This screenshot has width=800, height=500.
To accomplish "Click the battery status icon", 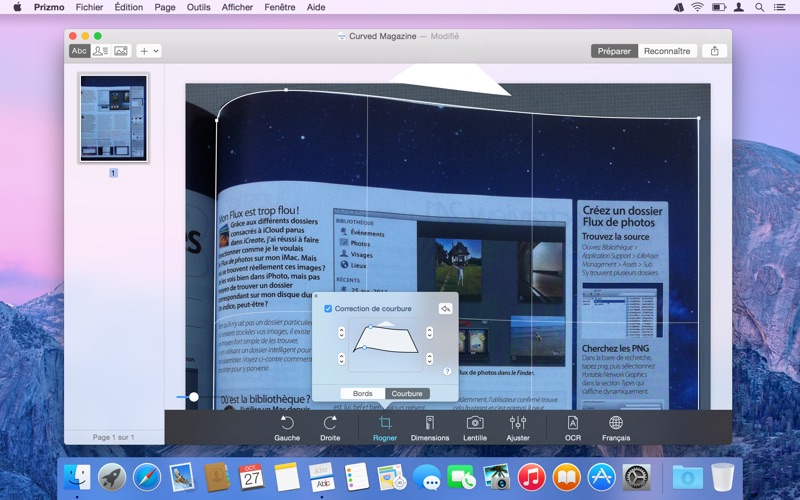I will coord(719,7).
